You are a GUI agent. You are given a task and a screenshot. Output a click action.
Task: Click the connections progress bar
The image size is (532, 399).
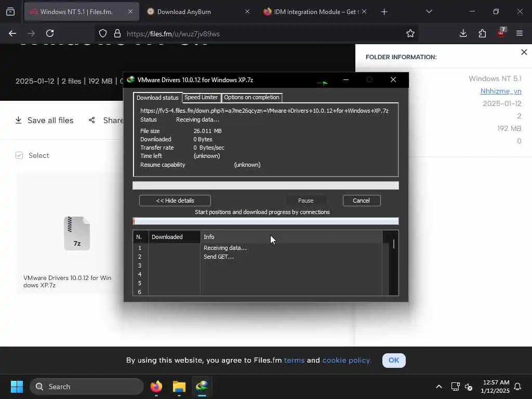point(265,221)
